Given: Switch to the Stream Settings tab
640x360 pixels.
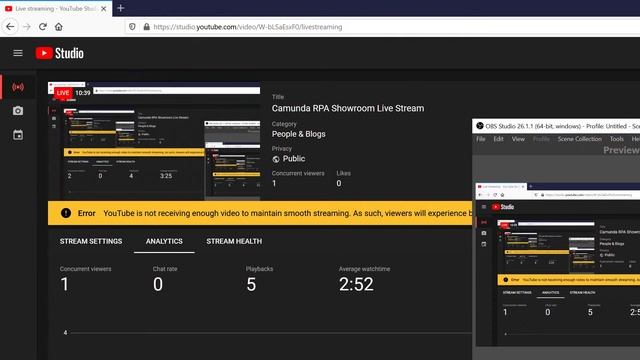Looking at the screenshot, I should point(91,242).
